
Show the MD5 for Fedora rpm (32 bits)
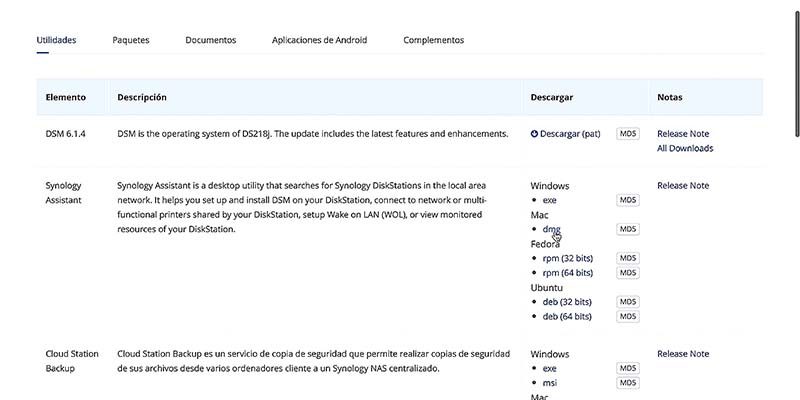tap(628, 258)
